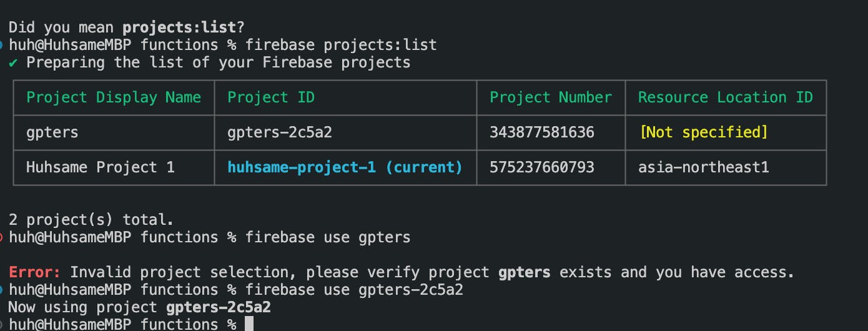
Task: Click the gray status dot at the last prompt
Action: (x=1, y=324)
